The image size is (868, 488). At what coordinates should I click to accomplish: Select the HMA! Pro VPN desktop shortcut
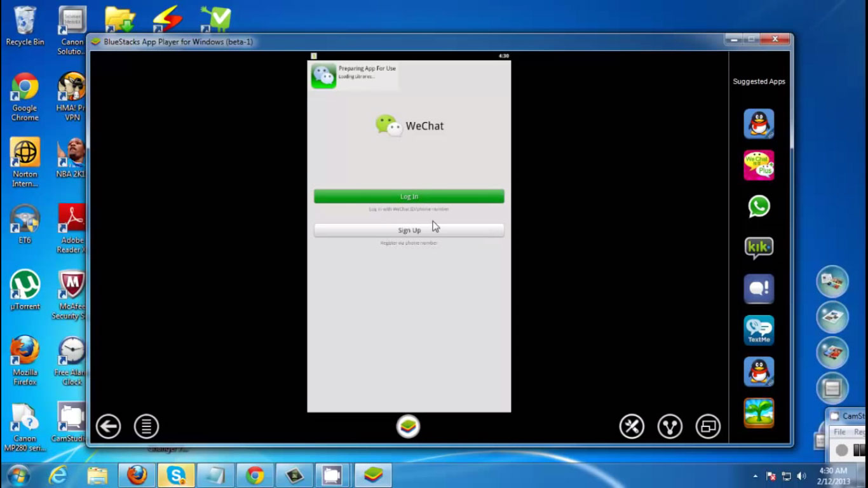(x=72, y=97)
